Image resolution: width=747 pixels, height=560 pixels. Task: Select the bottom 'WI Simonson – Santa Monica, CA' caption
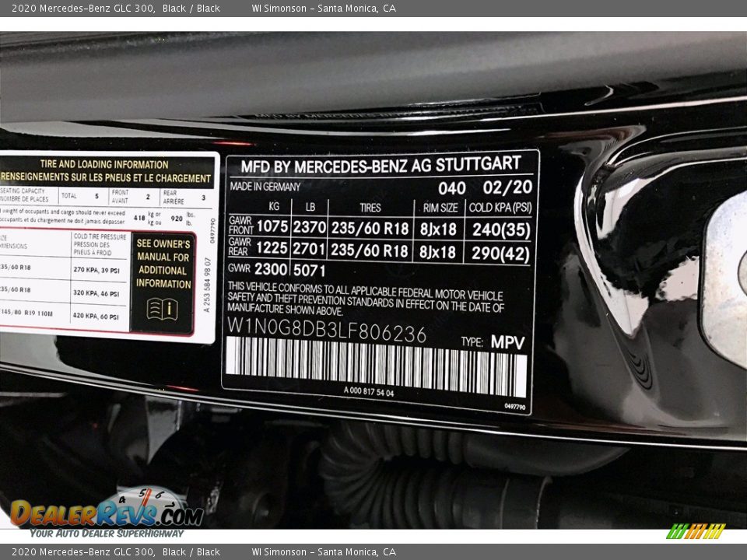pyautogui.click(x=324, y=552)
